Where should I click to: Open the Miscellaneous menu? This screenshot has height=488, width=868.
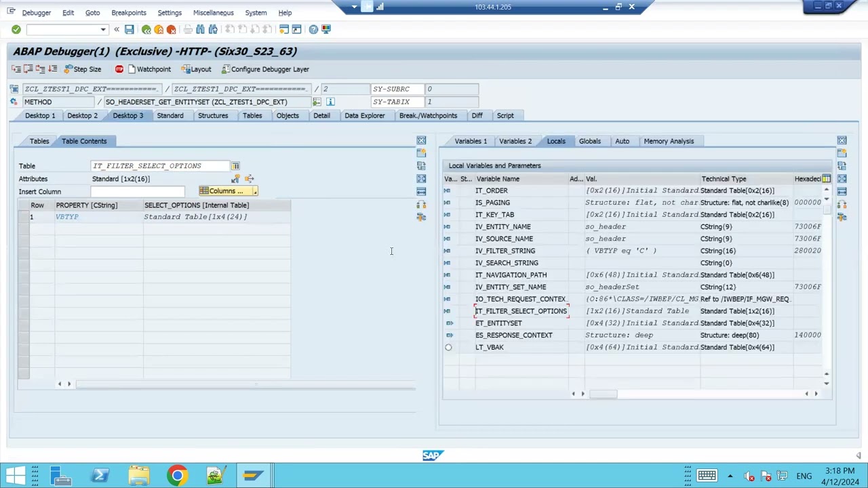(x=213, y=13)
